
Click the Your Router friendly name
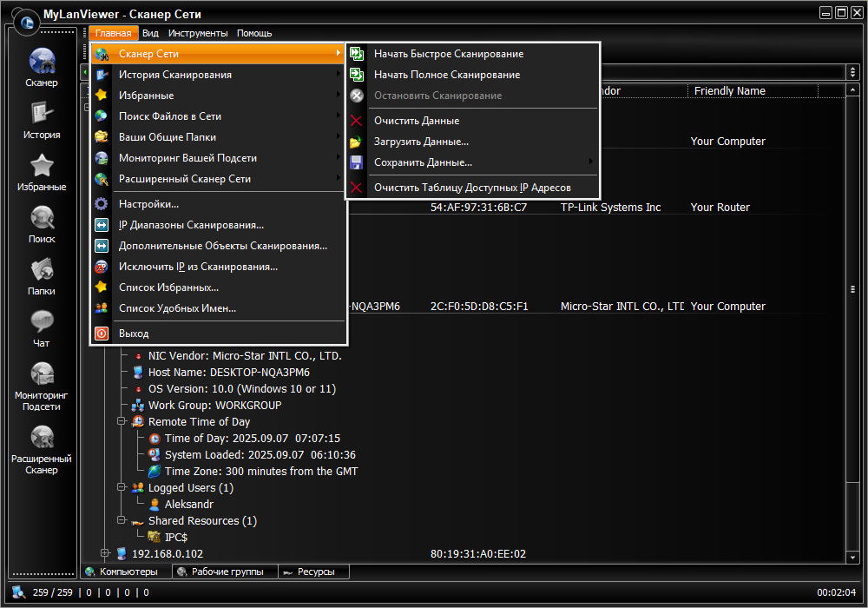(x=720, y=207)
